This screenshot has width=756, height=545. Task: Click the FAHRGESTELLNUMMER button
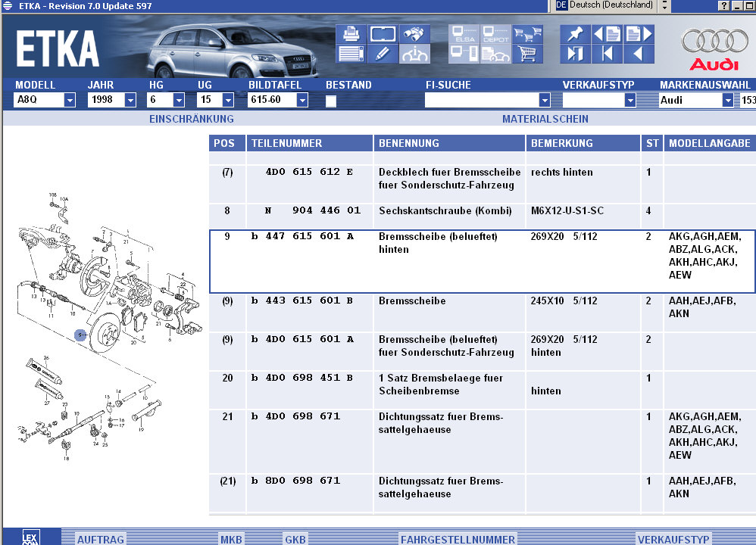click(458, 539)
